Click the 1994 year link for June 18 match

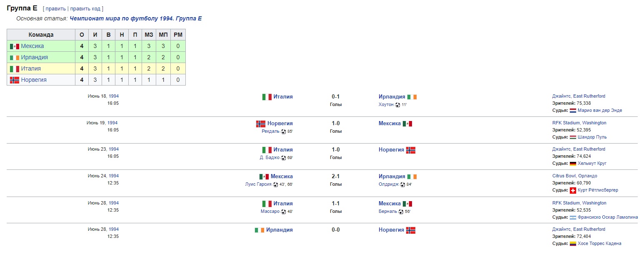click(x=114, y=96)
